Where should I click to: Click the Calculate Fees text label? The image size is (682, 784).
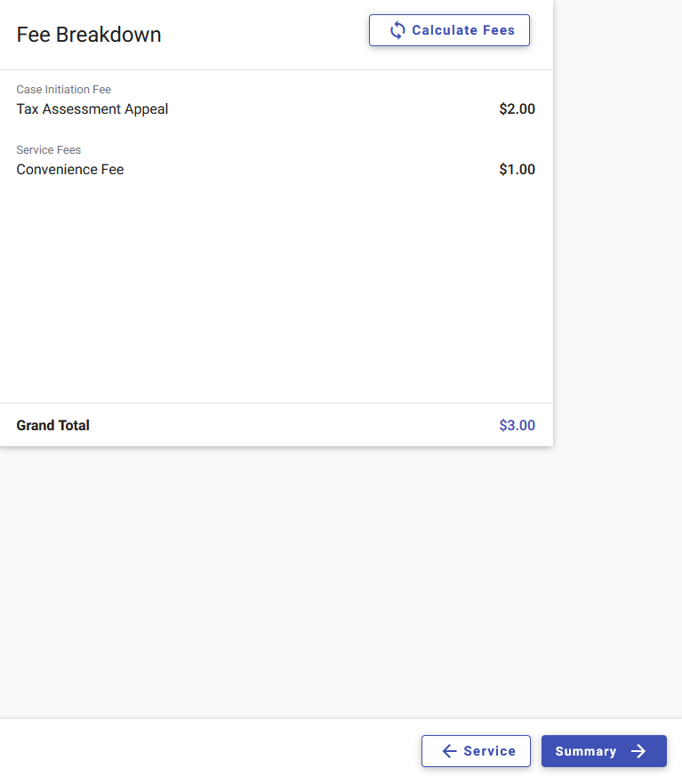click(x=463, y=30)
